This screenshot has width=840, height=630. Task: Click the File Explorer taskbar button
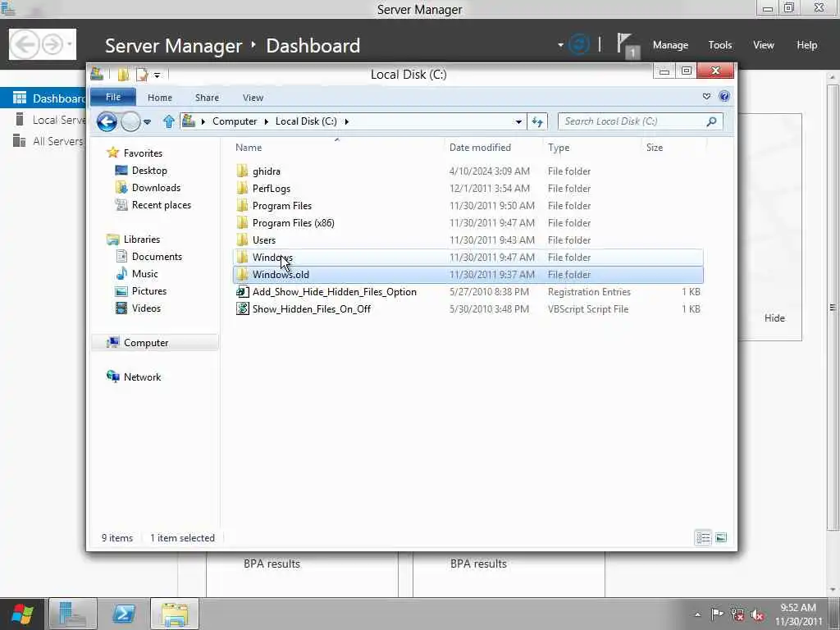point(175,614)
